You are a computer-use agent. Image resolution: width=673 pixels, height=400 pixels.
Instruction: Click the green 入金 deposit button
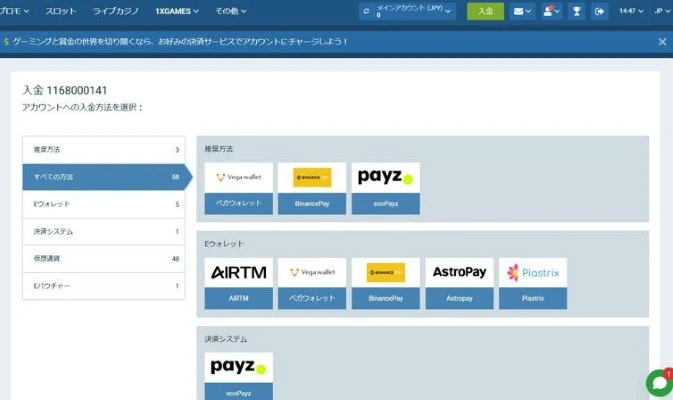coord(485,11)
